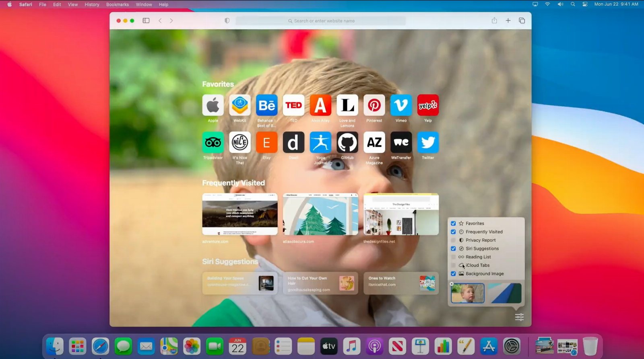Open the Window menu
The height and width of the screenshot is (359, 644).
144,4
